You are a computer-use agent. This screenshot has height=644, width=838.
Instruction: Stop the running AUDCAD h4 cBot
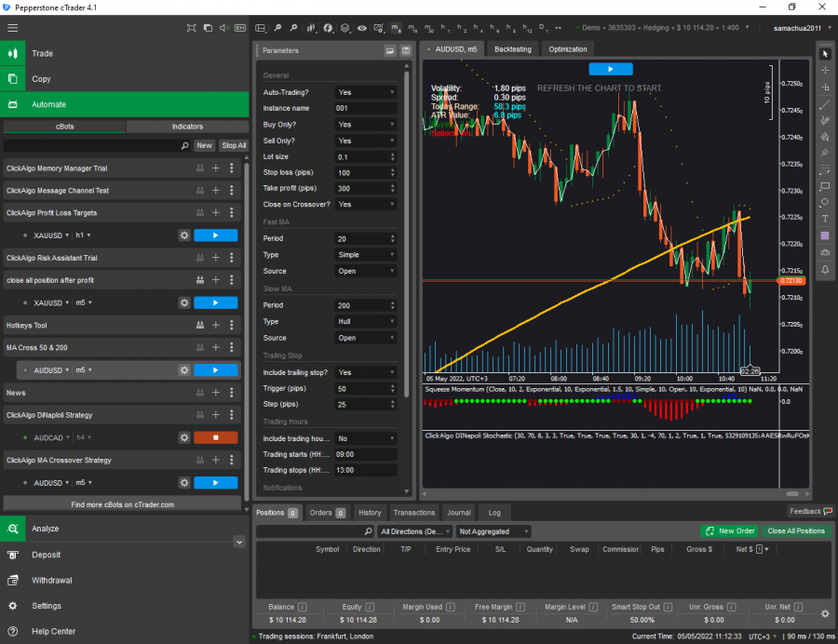click(215, 438)
